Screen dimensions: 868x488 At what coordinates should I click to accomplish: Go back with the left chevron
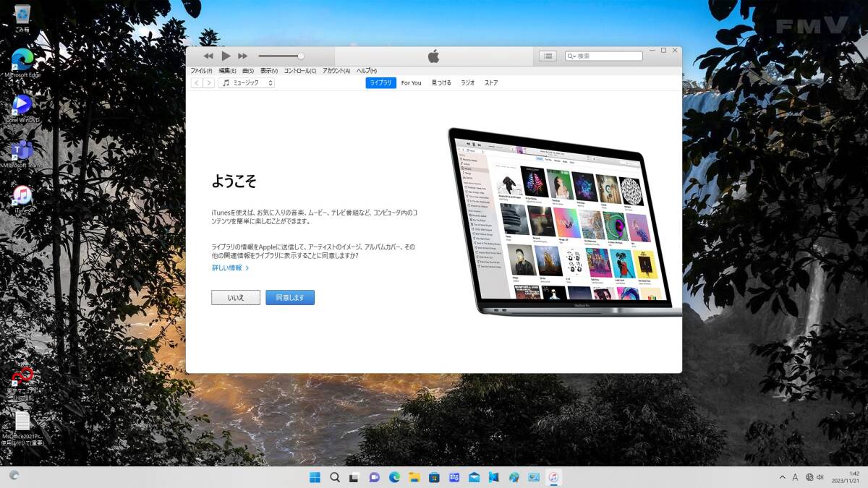tap(197, 83)
